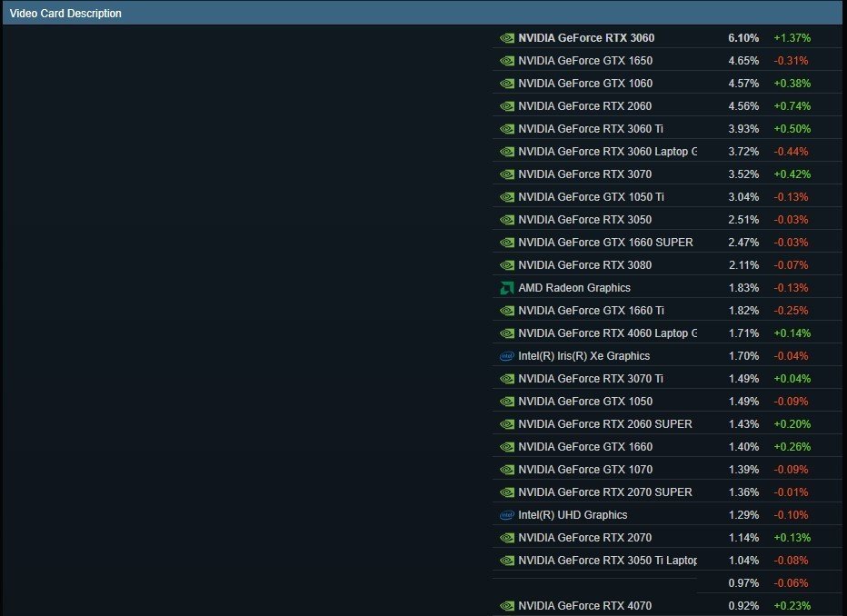Select the 1.71% value for RTX 4060 Laptop
The image size is (847, 616).
tap(743, 333)
